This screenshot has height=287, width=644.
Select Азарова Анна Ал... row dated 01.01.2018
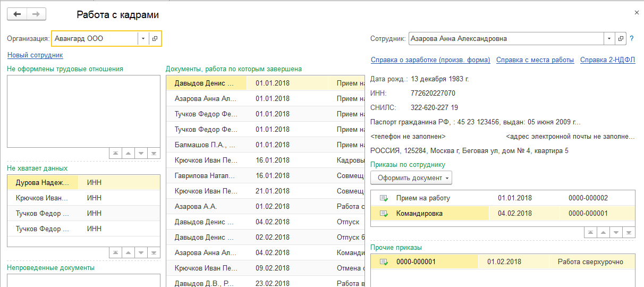click(265, 98)
